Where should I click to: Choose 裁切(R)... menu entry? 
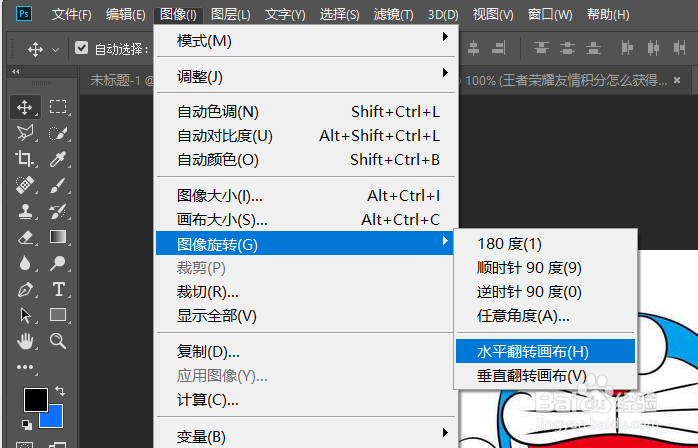(x=305, y=292)
